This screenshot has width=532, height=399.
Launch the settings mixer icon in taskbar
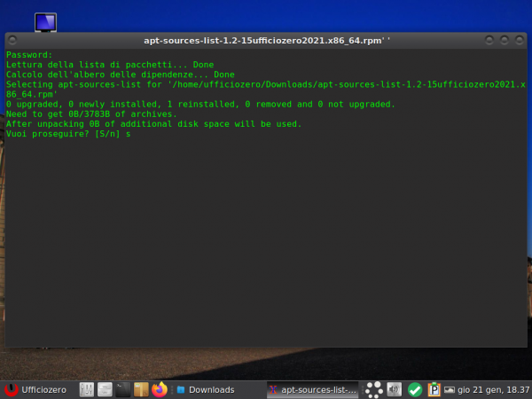pyautogui.click(x=87, y=390)
